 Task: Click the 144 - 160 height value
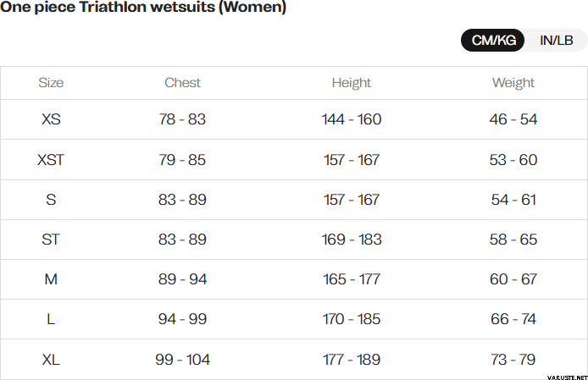pyautogui.click(x=352, y=119)
